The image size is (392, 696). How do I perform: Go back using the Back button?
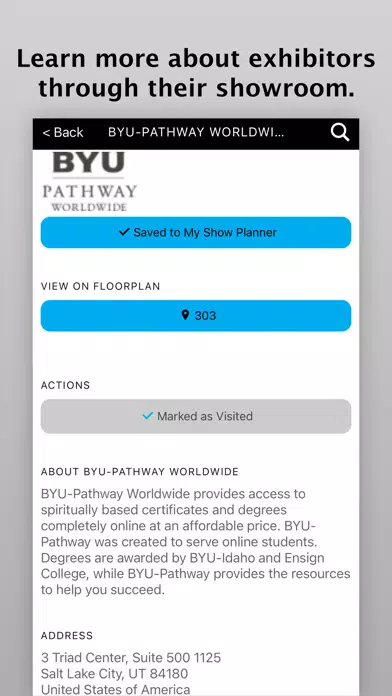(63, 132)
